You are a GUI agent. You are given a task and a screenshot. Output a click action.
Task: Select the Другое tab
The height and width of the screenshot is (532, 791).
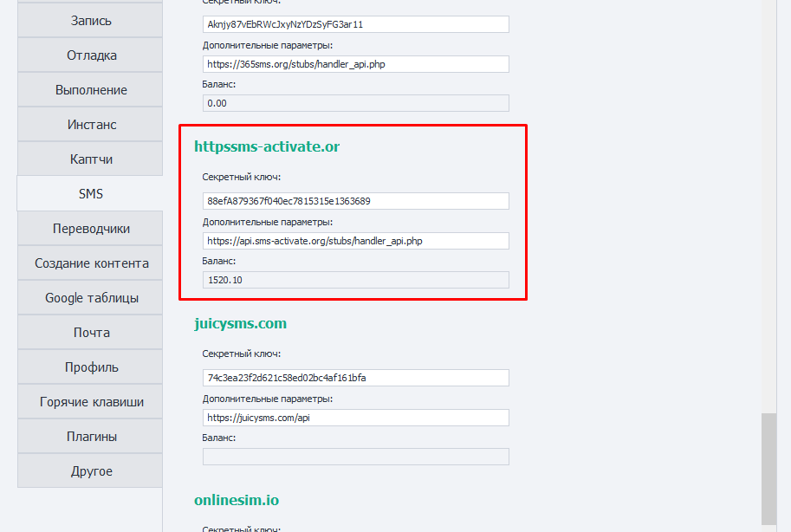tap(90, 471)
